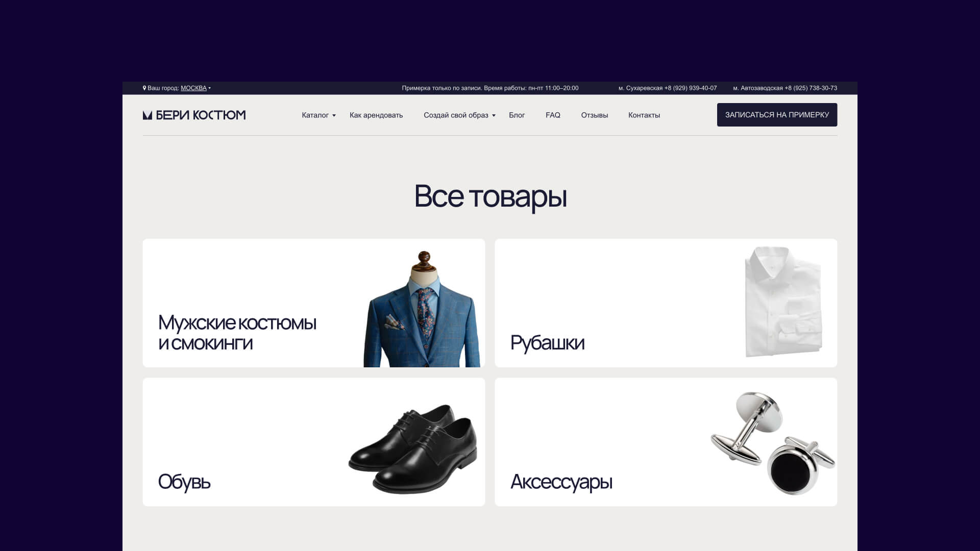Open the white shirt product image
The height and width of the screenshot is (551, 980).
click(783, 302)
